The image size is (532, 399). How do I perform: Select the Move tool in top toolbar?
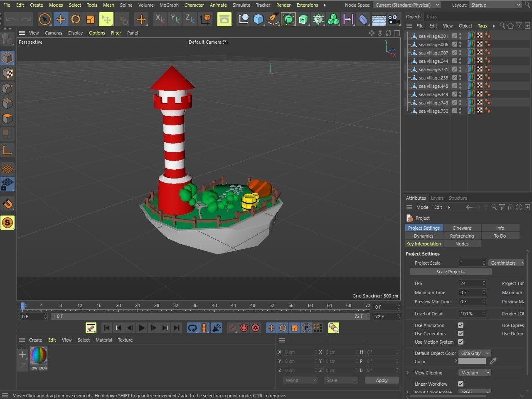61,19
